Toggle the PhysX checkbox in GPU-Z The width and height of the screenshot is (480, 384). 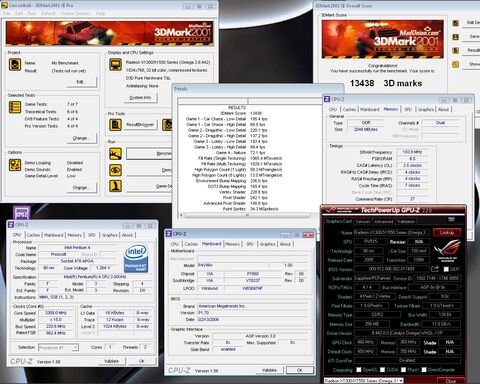403,369
